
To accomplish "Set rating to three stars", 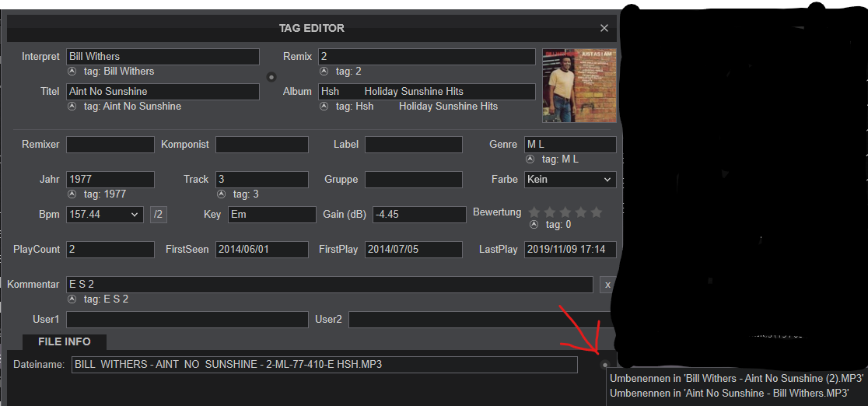I will pyautogui.click(x=565, y=212).
